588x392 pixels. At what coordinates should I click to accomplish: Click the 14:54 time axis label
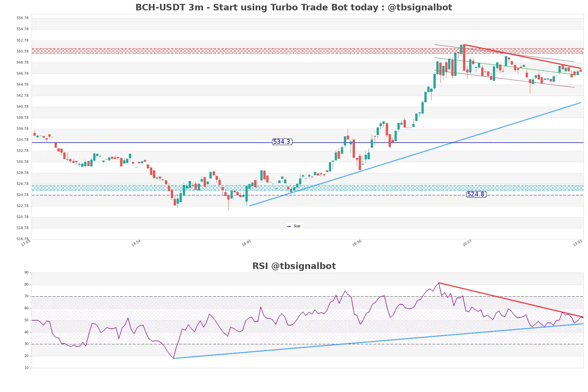(136, 243)
